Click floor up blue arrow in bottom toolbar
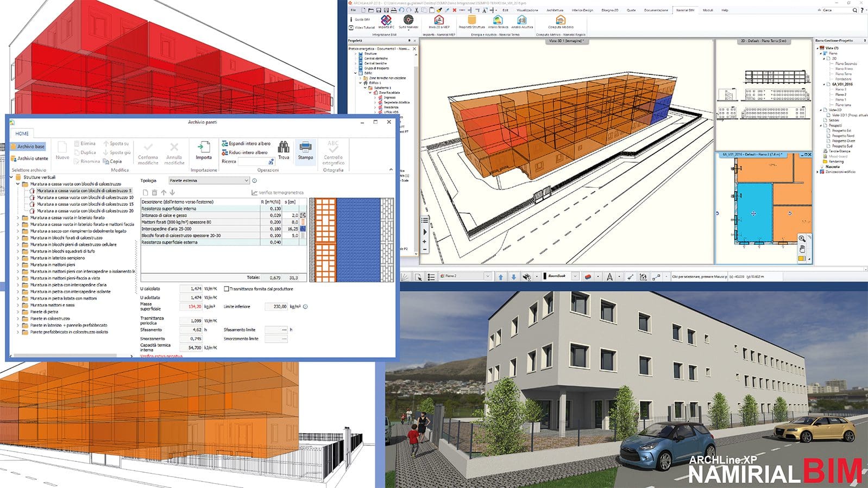 (501, 277)
